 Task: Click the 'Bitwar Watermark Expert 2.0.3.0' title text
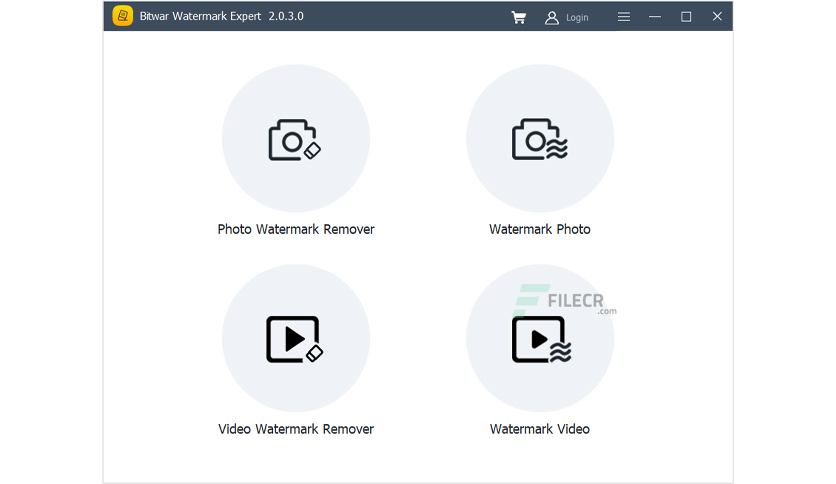point(221,16)
